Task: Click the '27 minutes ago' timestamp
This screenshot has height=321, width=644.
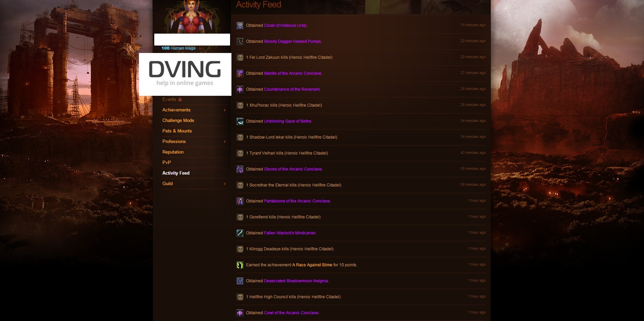Action: coord(473,73)
